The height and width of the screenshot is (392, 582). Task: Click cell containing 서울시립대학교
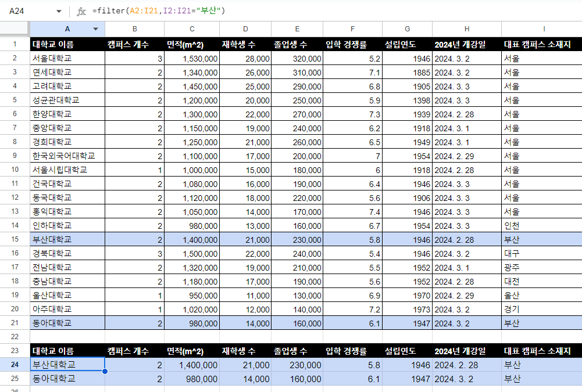(x=67, y=170)
